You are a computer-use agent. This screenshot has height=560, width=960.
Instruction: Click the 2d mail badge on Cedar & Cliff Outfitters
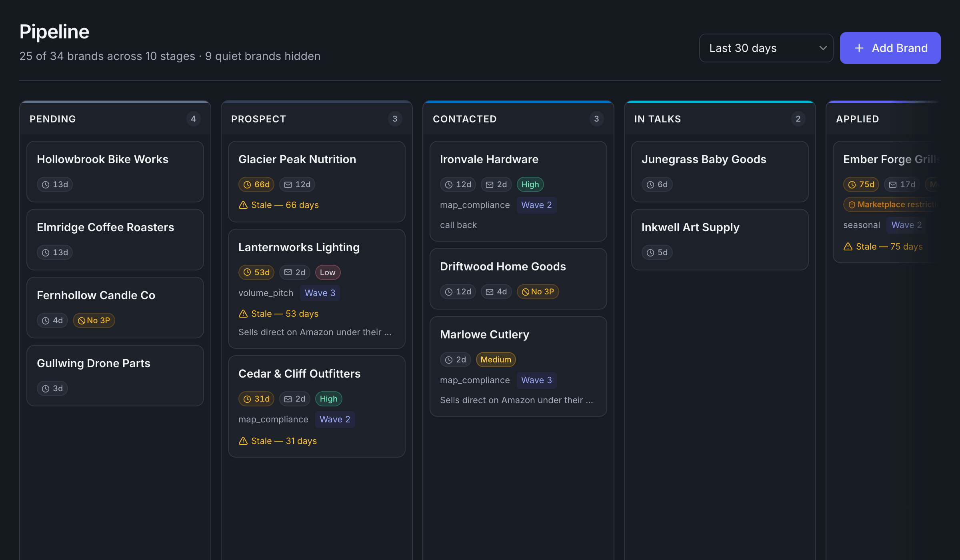click(295, 399)
